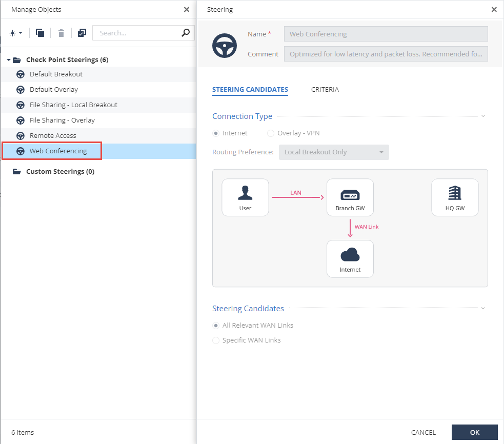Select File Sharing - Local Breakout row
The width and height of the screenshot is (504, 444).
[x=98, y=105]
